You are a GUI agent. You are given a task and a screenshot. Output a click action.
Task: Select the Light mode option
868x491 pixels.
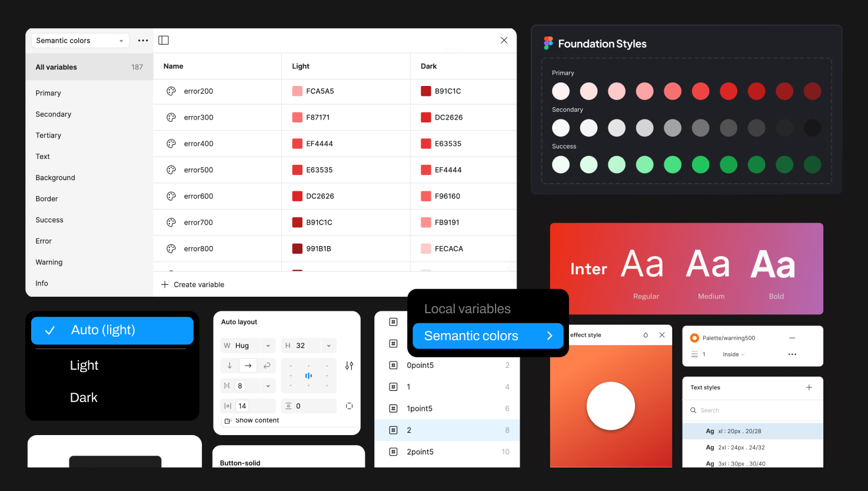click(x=84, y=365)
